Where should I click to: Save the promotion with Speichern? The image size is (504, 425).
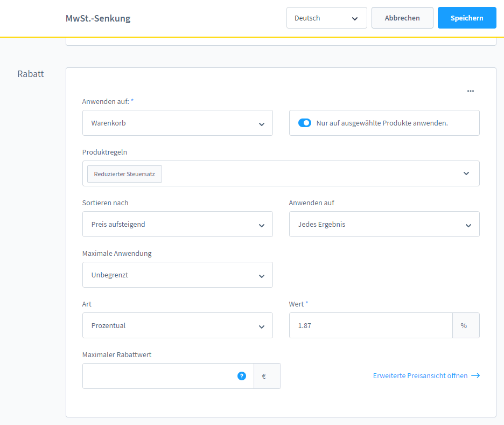click(x=467, y=18)
